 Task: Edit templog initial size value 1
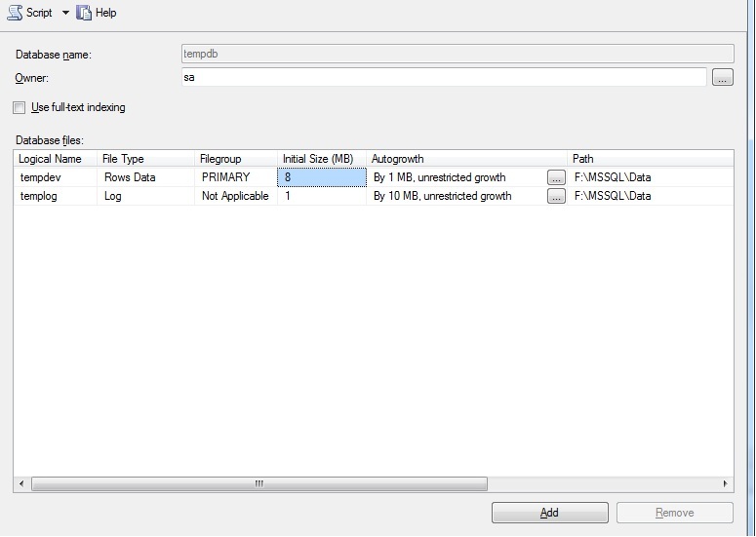(x=322, y=196)
